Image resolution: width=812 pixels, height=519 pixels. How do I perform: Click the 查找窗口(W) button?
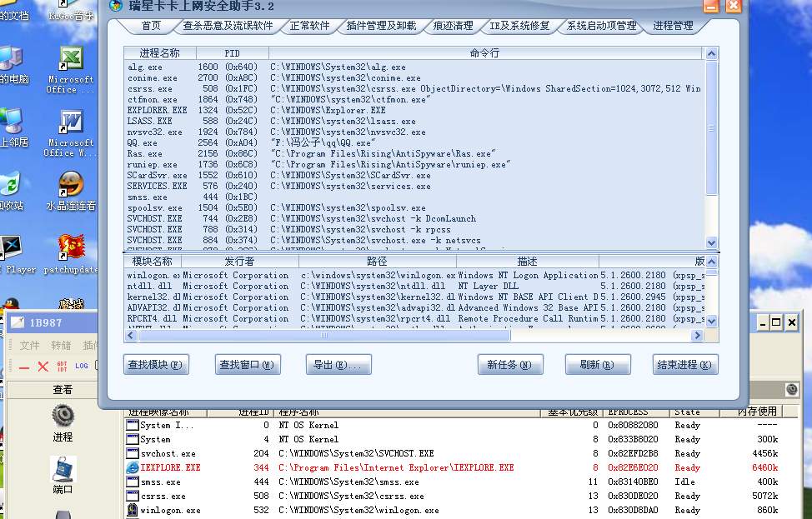[248, 364]
